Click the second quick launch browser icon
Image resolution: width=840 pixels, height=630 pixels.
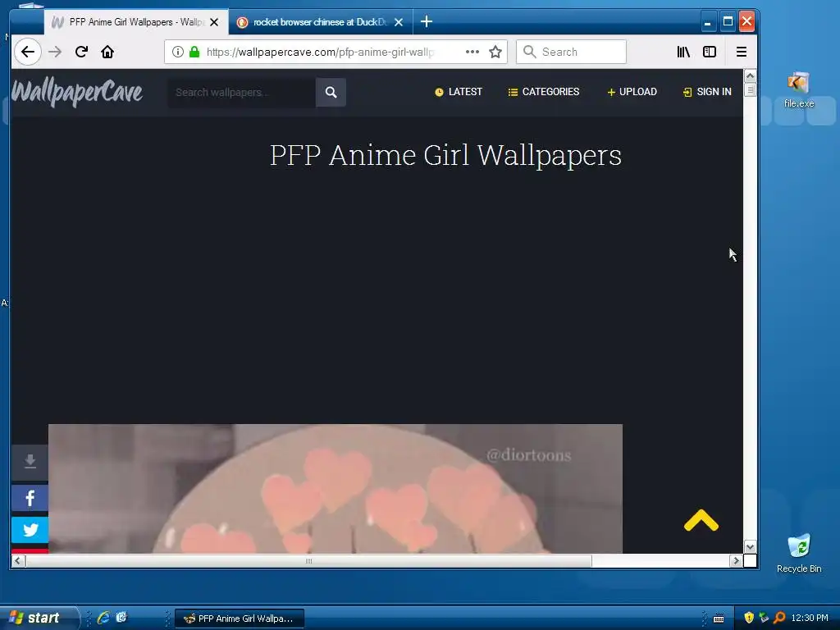(121, 618)
